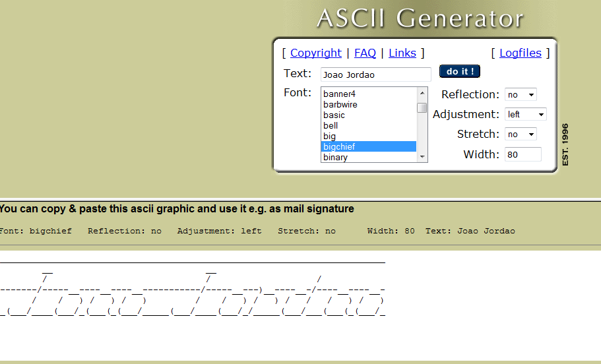
Task: Open the Logfiles link
Action: coord(520,53)
